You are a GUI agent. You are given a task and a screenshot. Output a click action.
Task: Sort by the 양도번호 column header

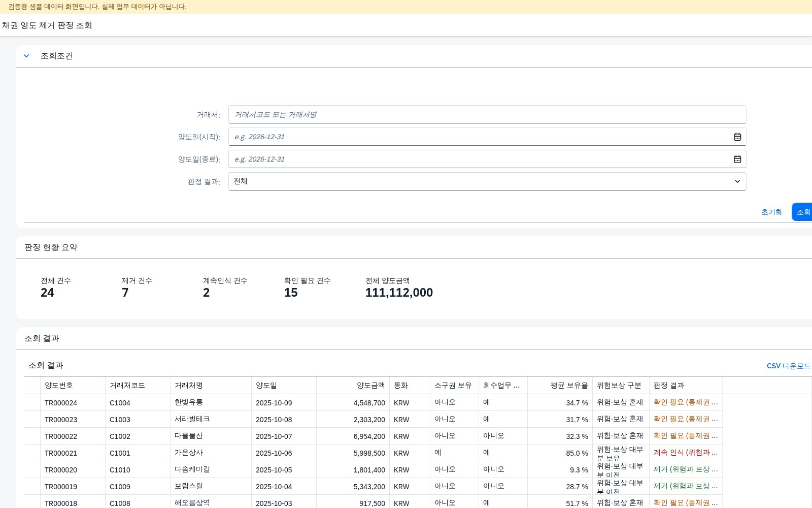73,385
